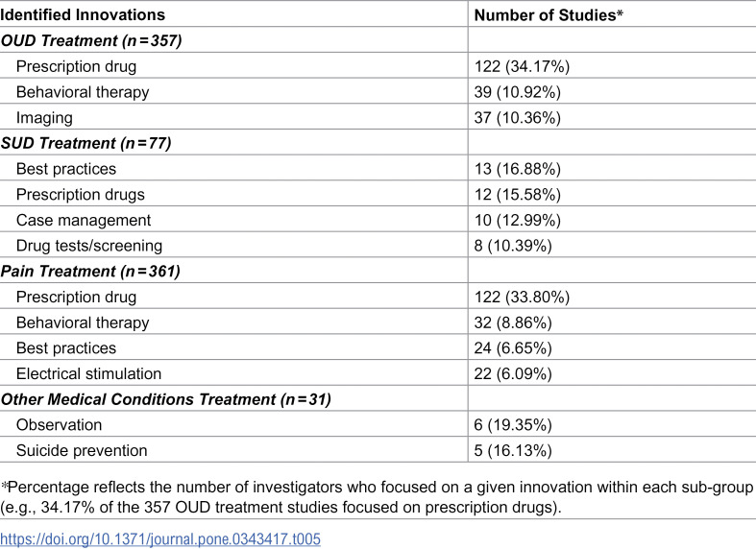Select the Electrical stimulation row label

(88, 373)
